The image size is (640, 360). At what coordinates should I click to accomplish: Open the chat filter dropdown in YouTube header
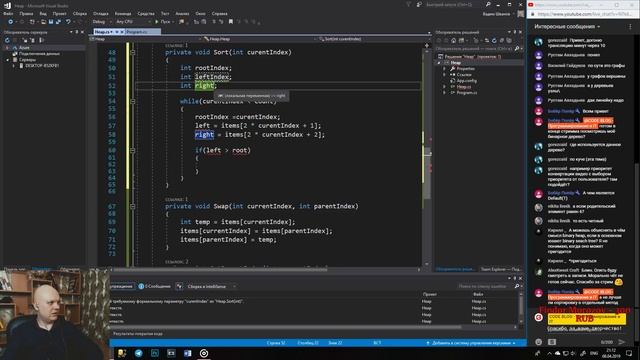coord(567,27)
